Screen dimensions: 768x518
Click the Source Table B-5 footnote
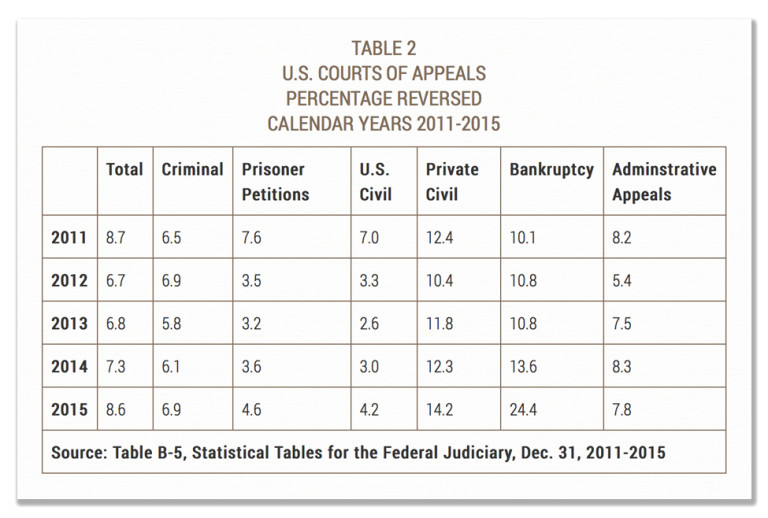point(358,452)
